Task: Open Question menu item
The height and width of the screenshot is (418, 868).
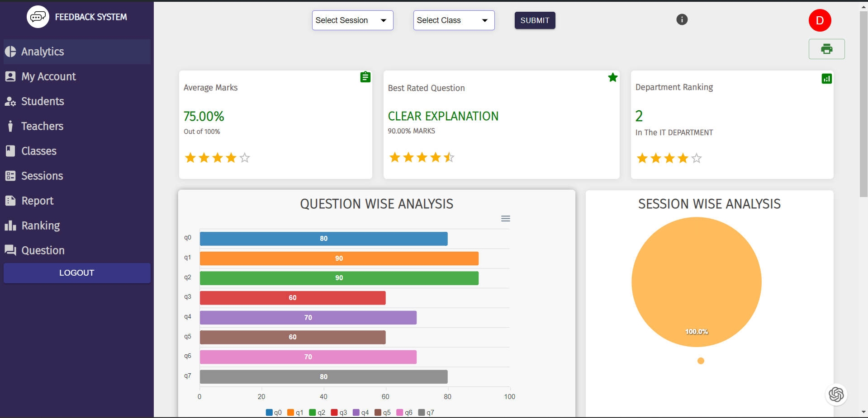Action: [x=77, y=250]
